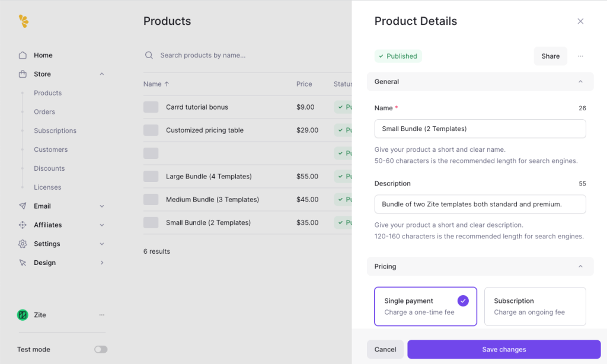The image size is (607, 364).
Task: Close the Product Details panel
Action: (x=580, y=21)
